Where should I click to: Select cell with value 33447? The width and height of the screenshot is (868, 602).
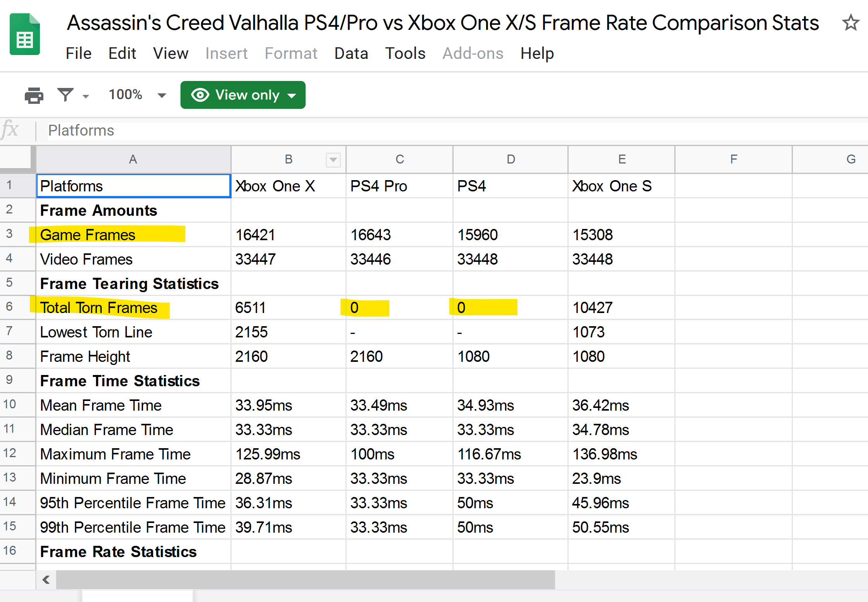pos(288,259)
